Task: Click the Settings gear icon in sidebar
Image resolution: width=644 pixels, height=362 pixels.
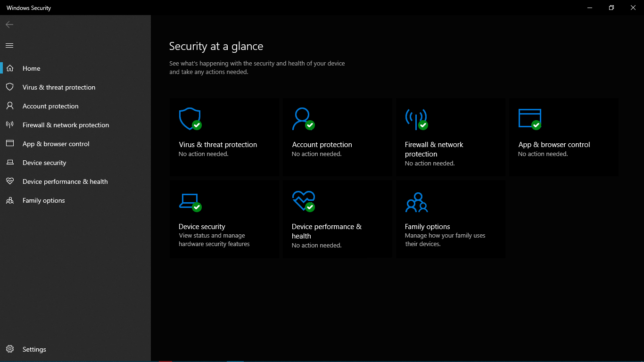Action: pos(10,349)
